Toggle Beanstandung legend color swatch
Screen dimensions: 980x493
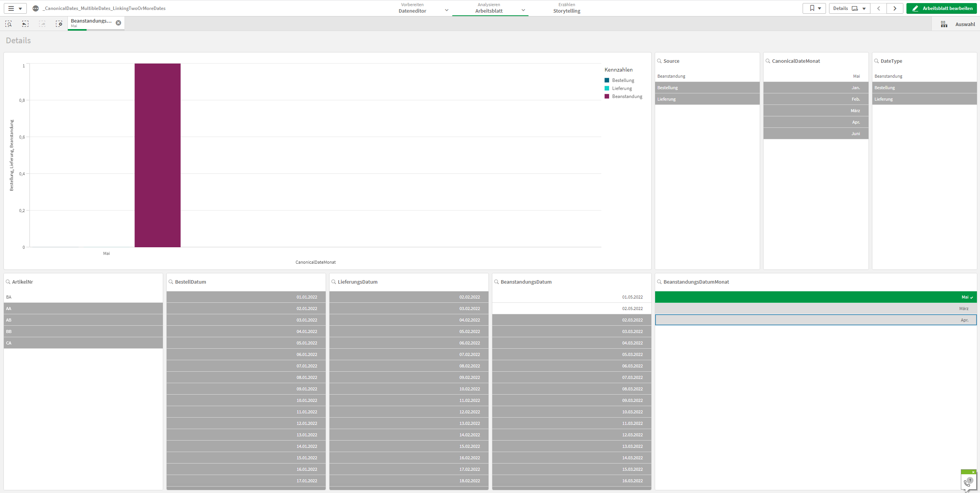coord(607,96)
